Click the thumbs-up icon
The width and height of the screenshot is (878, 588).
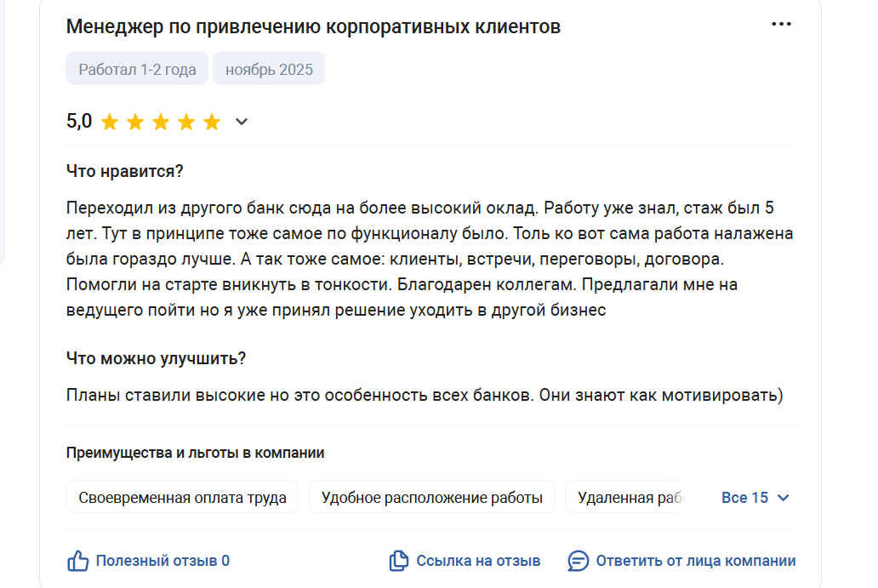tap(77, 561)
